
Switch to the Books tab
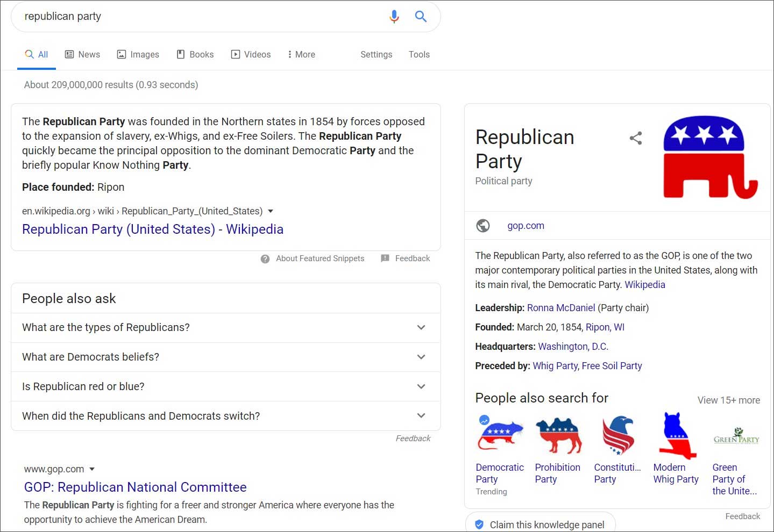point(195,54)
